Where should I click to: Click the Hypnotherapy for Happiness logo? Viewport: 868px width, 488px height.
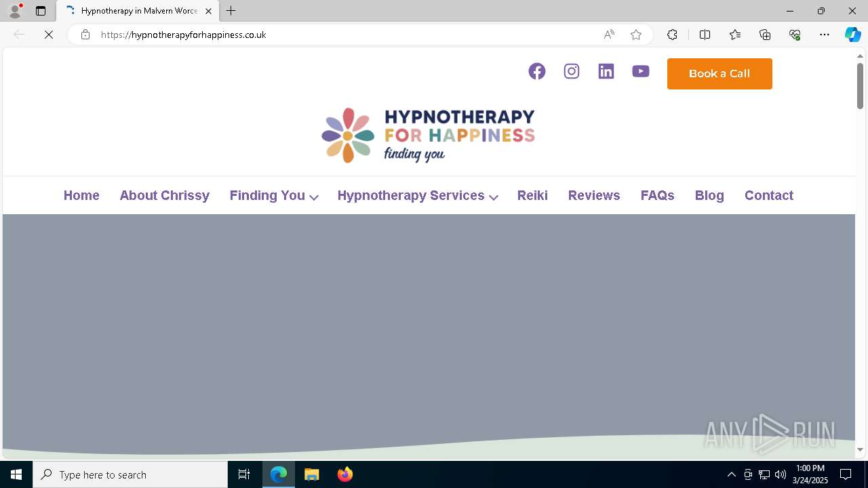click(x=429, y=135)
